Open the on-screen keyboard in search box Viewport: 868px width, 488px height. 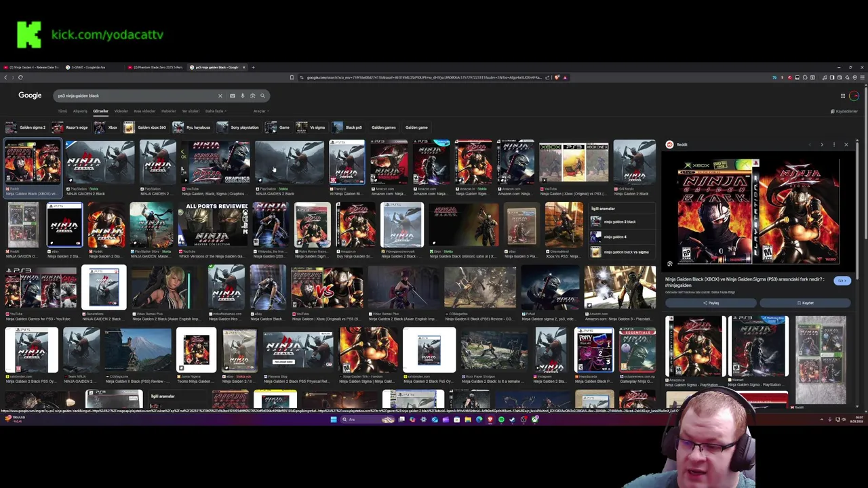tap(232, 96)
